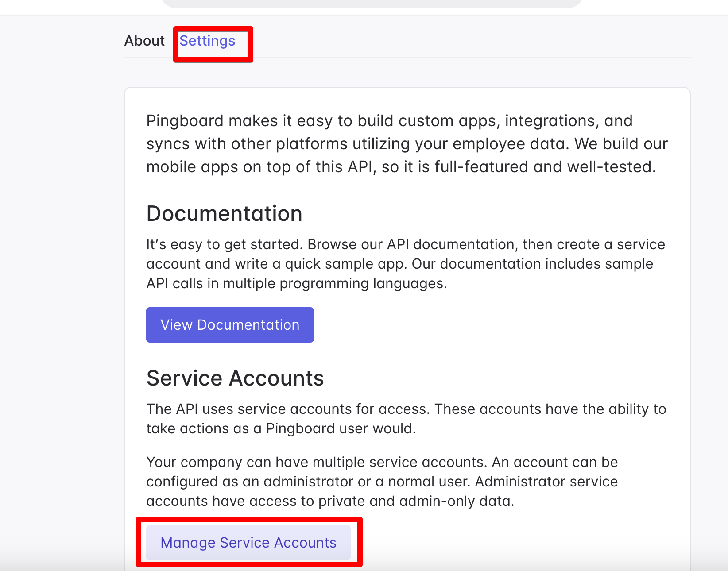Screen dimensions: 728x571
Task: Click the phrase "full-featured and well-tested"
Action: 544,167
